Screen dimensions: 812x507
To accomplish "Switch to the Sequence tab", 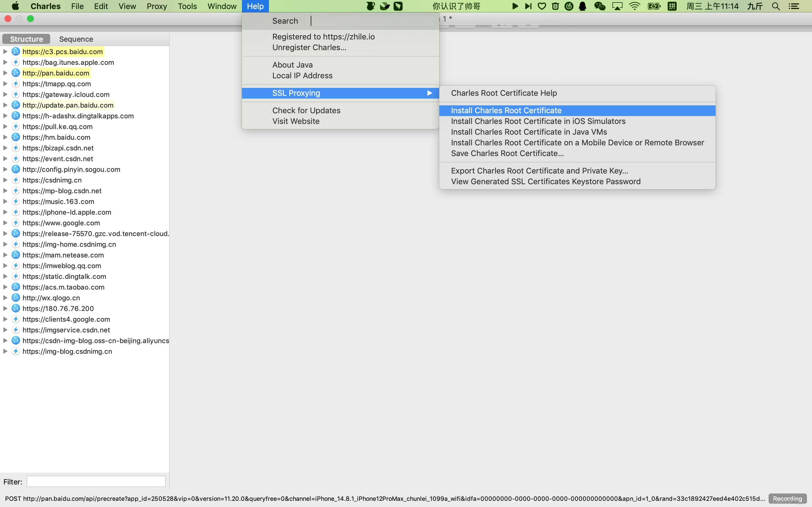I will pyautogui.click(x=76, y=39).
